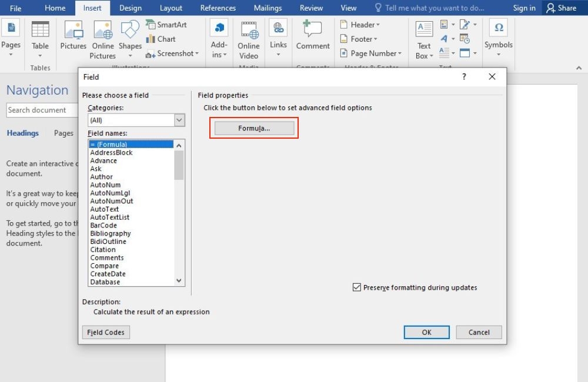Select the AutoNum field name
Image resolution: width=588 pixels, height=382 pixels.
tap(131, 185)
